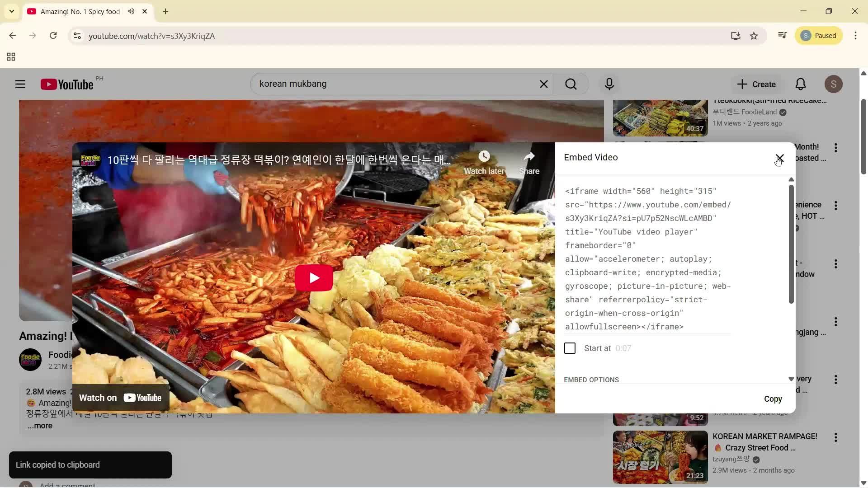Expand the EMBED OPTIONS section
The width and height of the screenshot is (868, 488).
click(591, 380)
